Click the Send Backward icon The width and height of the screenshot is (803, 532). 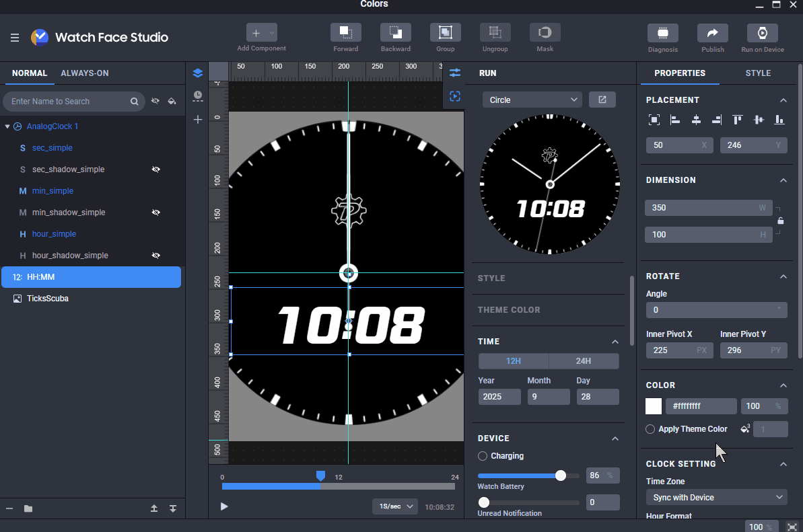pos(395,32)
